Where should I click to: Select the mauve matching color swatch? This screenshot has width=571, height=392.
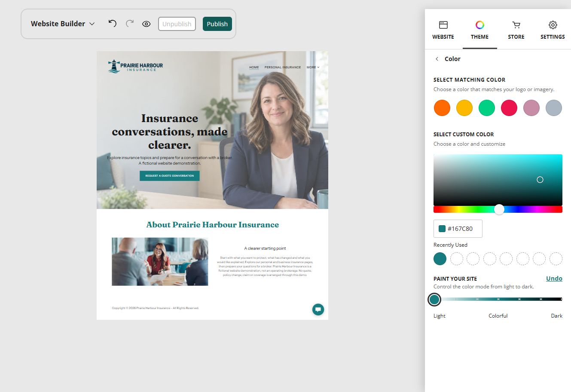point(531,108)
